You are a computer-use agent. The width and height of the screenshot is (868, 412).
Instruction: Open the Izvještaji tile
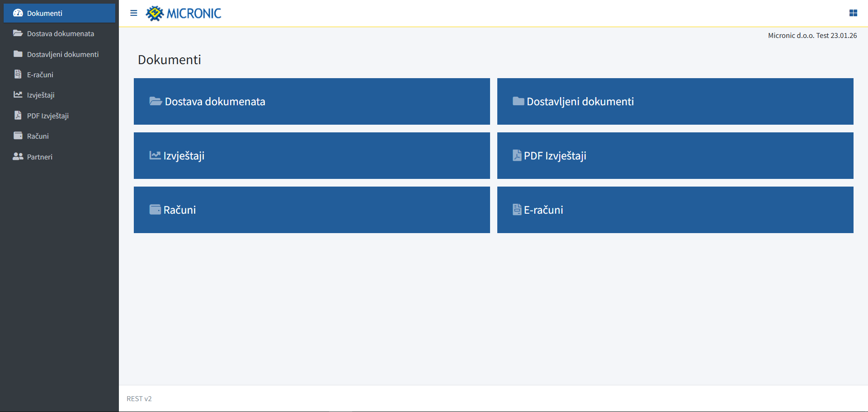pyautogui.click(x=312, y=155)
